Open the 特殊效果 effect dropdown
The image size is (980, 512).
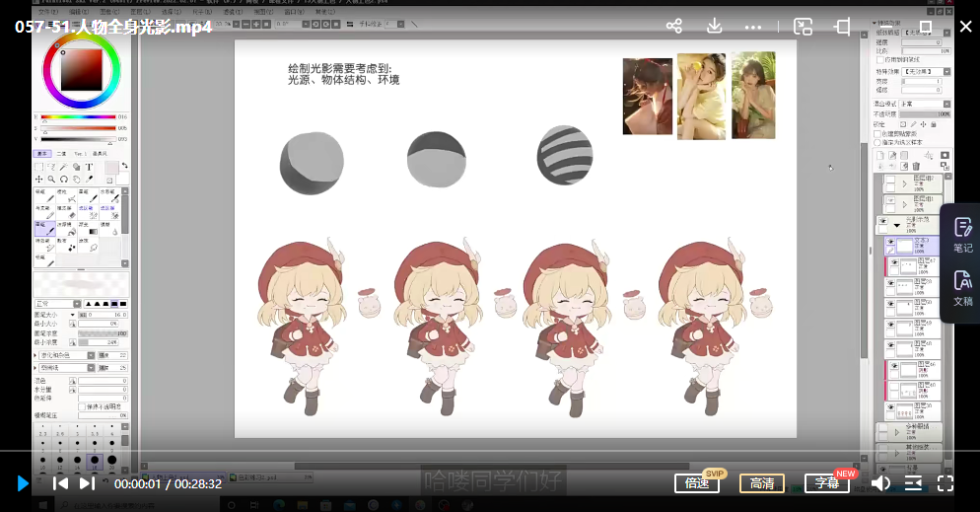pos(927,72)
